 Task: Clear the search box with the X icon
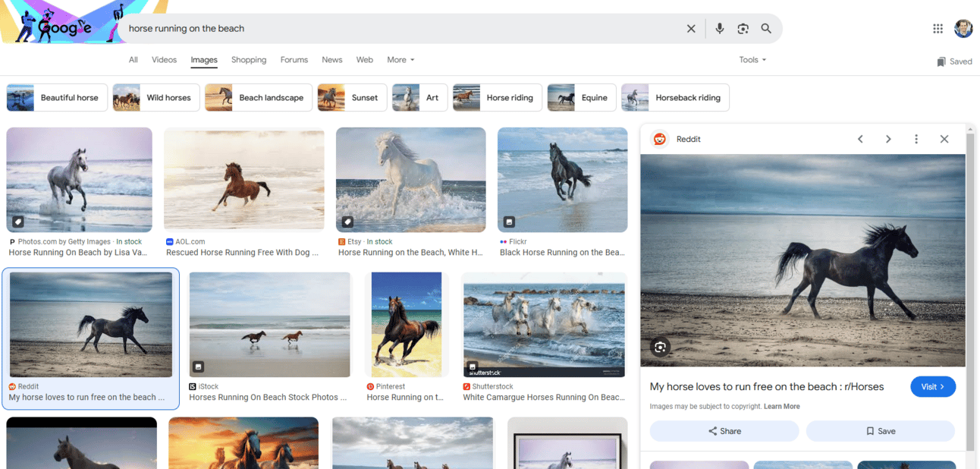[x=691, y=29]
